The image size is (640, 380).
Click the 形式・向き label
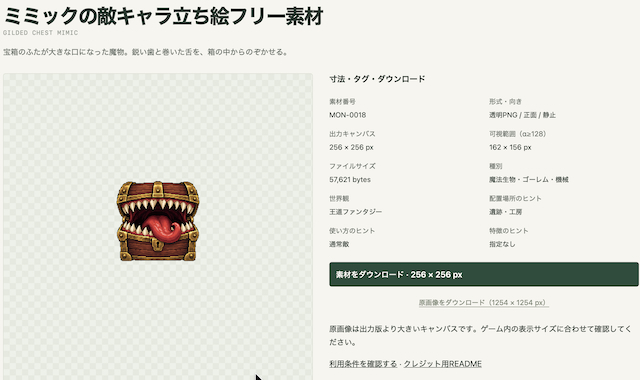point(505,102)
